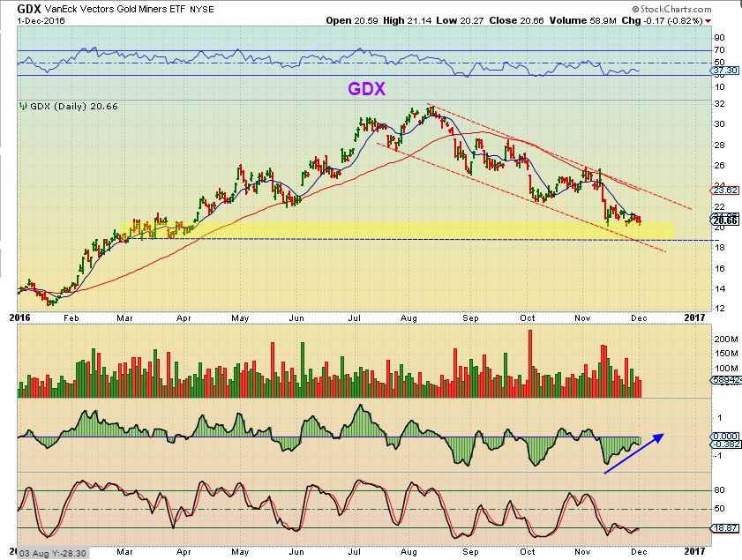Click the 1-Dec-2016 date label
The image size is (742, 560).
click(x=41, y=21)
